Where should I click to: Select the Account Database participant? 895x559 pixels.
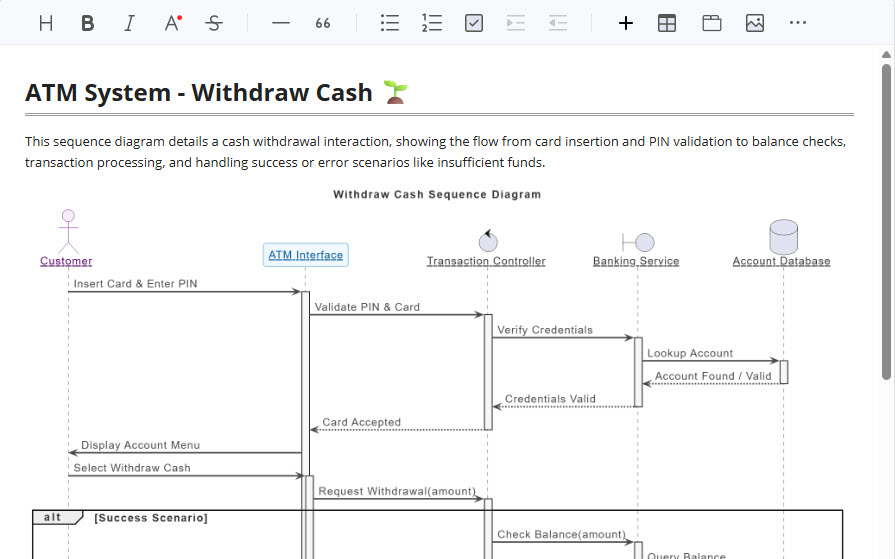tap(781, 261)
